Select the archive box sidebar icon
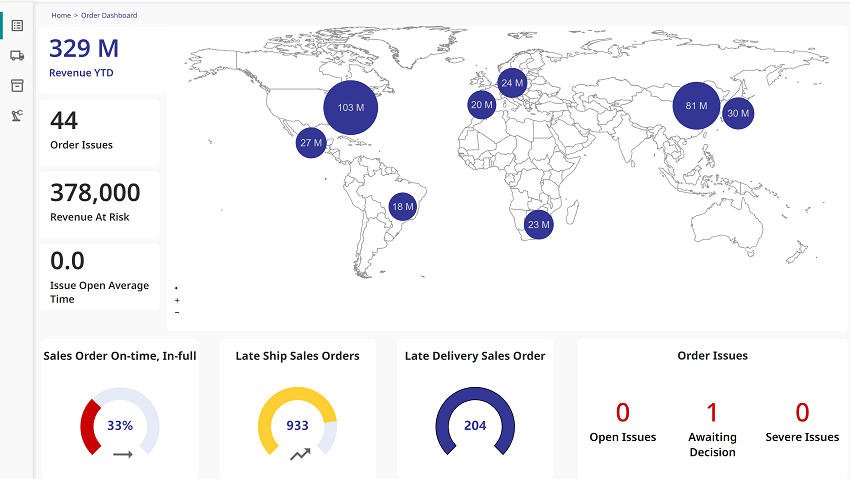 point(17,85)
